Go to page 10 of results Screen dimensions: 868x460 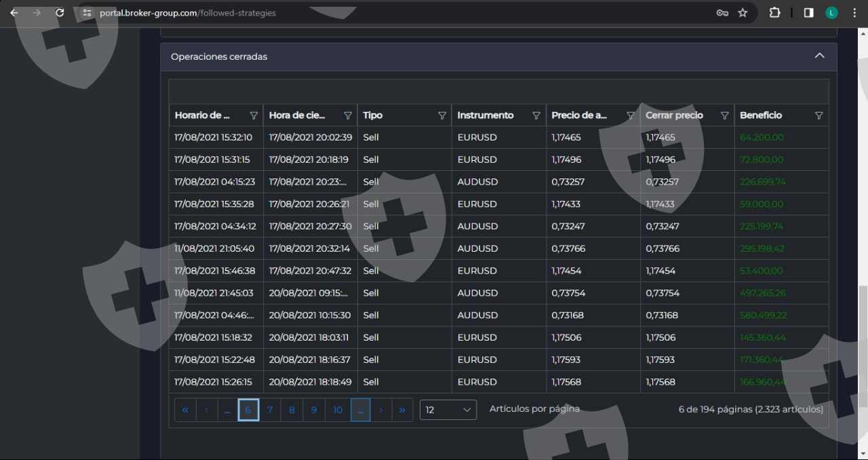(x=338, y=410)
